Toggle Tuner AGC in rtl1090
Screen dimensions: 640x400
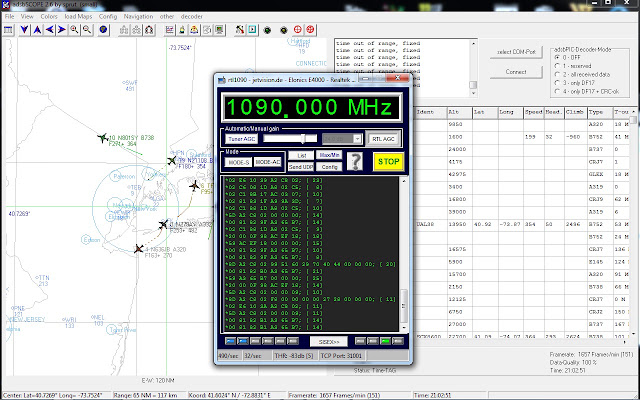(242, 139)
